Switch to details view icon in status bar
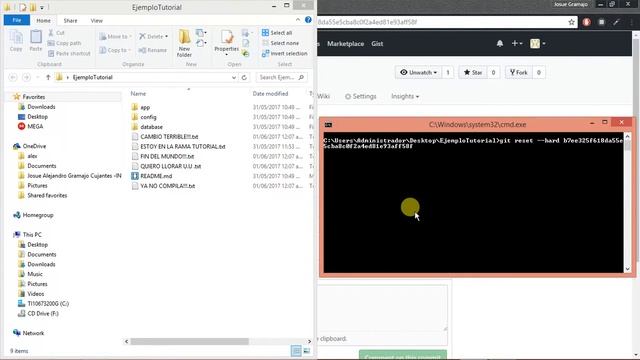The height and width of the screenshot is (360, 640). pyautogui.click(x=296, y=351)
